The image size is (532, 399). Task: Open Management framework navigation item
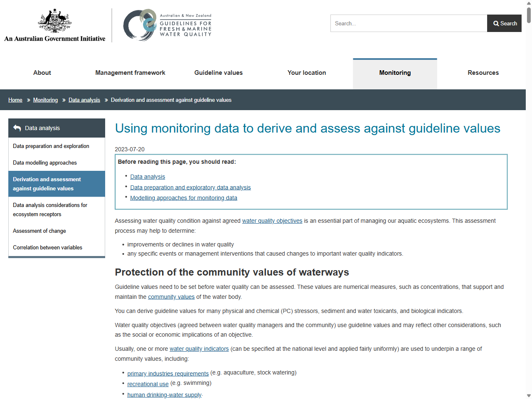click(x=130, y=73)
